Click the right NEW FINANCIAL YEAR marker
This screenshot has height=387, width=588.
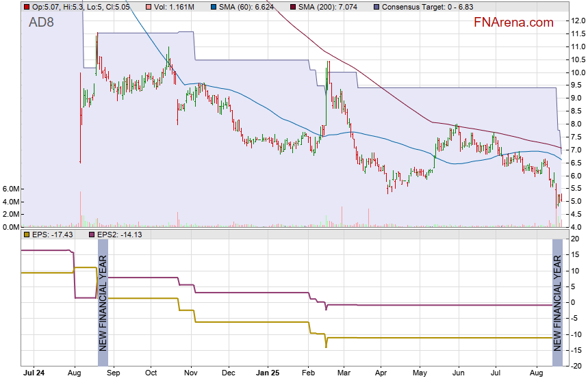pos(558,302)
